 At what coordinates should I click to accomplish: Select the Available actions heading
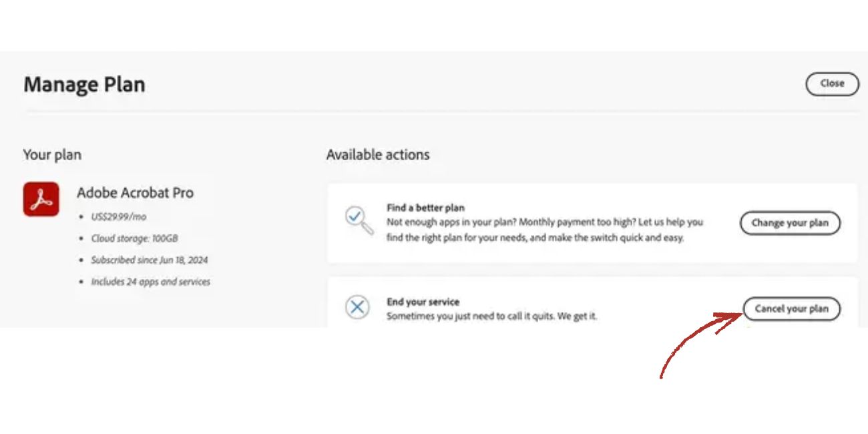click(378, 155)
